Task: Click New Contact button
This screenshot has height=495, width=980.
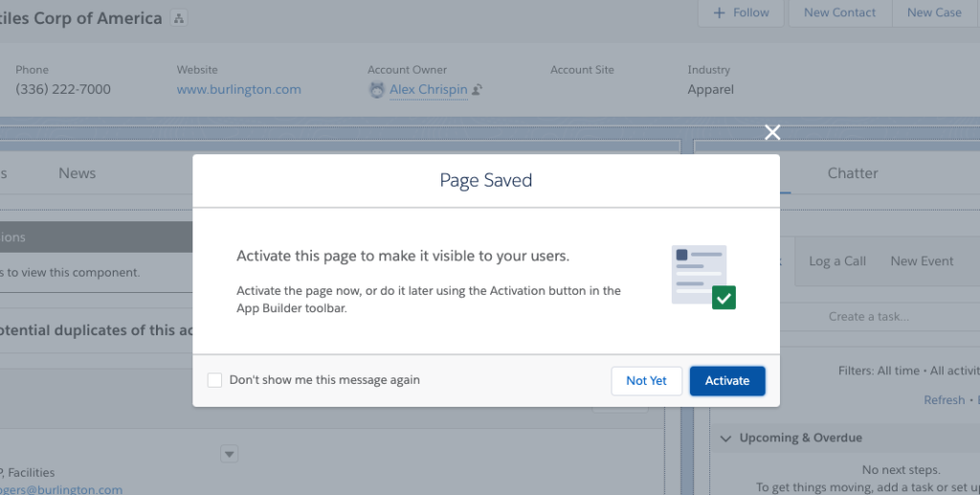Action: 839,12
